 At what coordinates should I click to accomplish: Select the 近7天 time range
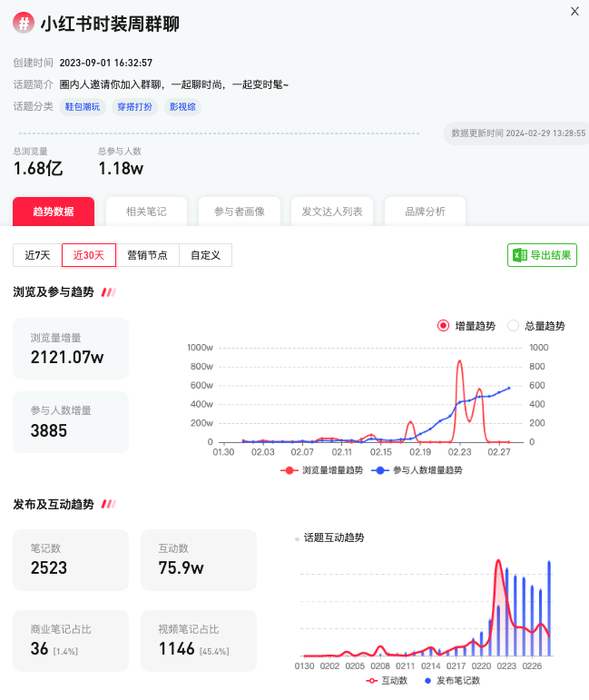(x=37, y=255)
